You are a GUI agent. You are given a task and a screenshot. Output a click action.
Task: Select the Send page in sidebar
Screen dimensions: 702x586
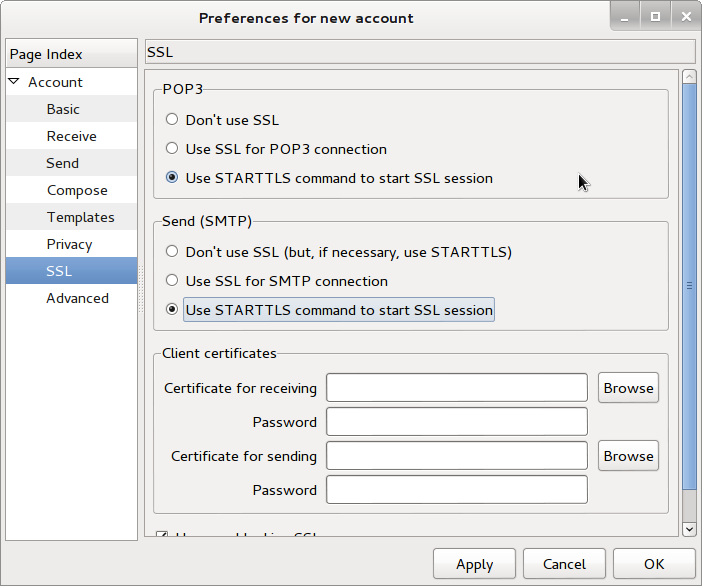[x=62, y=163]
